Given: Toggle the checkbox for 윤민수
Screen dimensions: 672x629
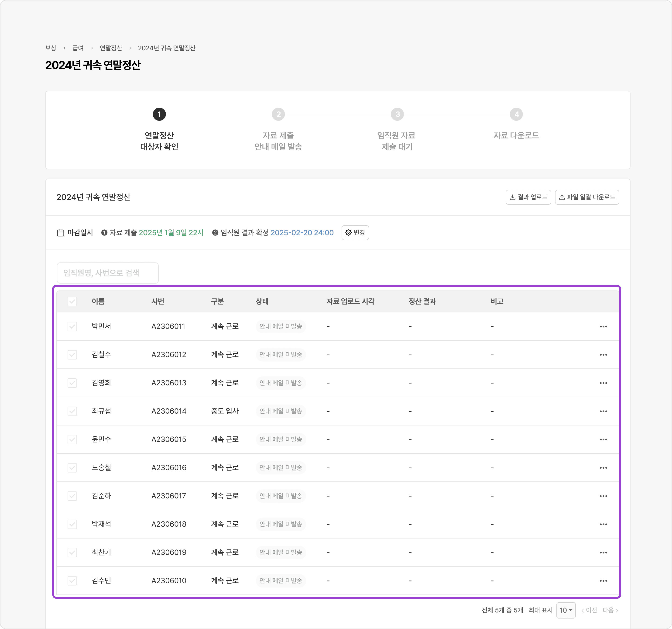Looking at the screenshot, I should point(72,439).
